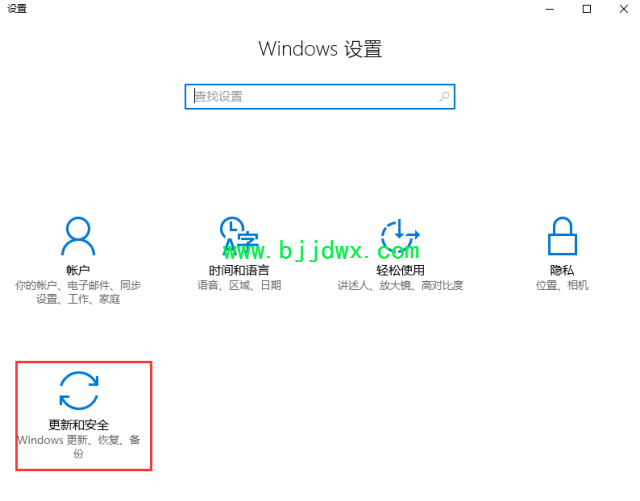Viewport: 640px width, 501px height.
Task: Open the 轻松使用 dashed clock icon
Action: [x=400, y=237]
